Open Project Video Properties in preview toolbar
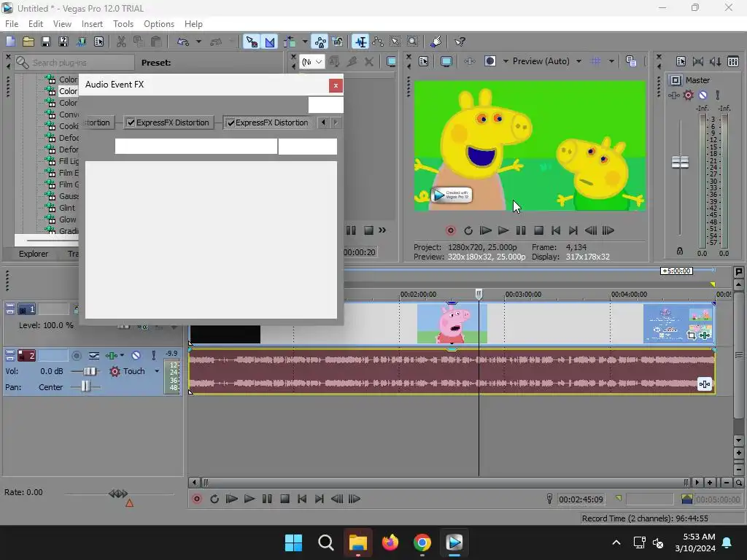 pyautogui.click(x=424, y=61)
